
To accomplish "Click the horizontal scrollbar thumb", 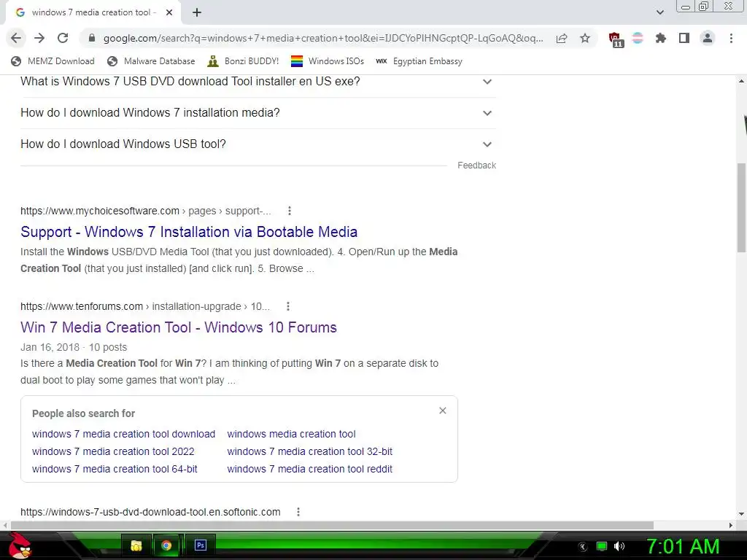I will tap(332, 525).
